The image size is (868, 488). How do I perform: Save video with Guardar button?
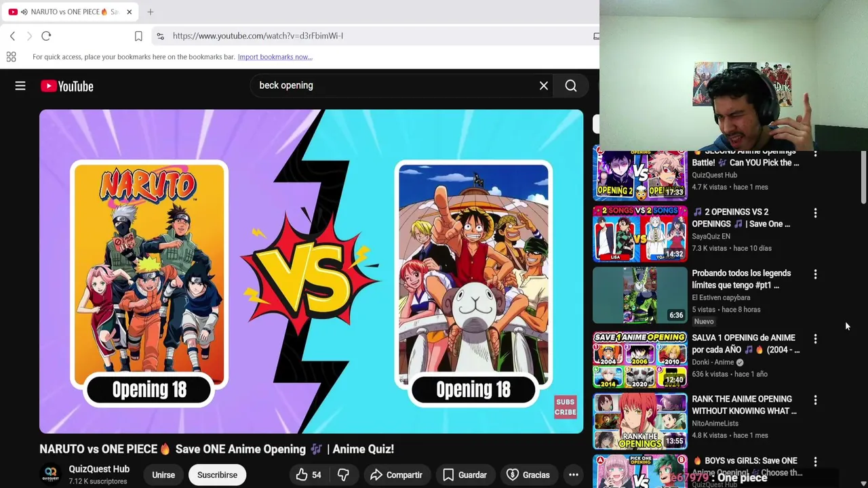[x=465, y=475]
